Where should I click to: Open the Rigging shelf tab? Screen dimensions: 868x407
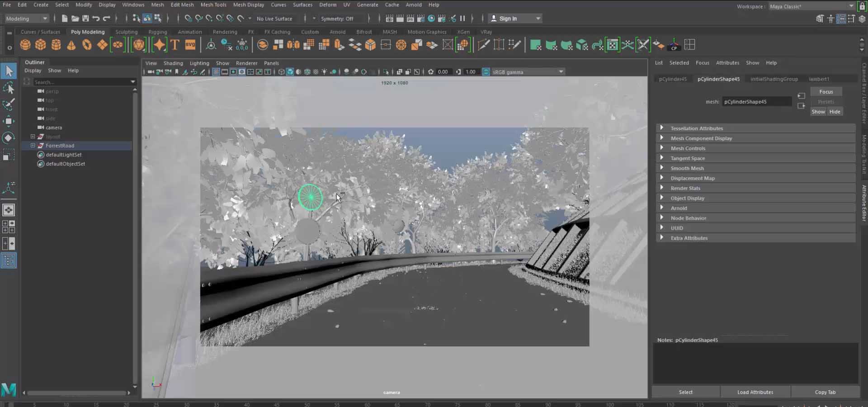(x=157, y=32)
